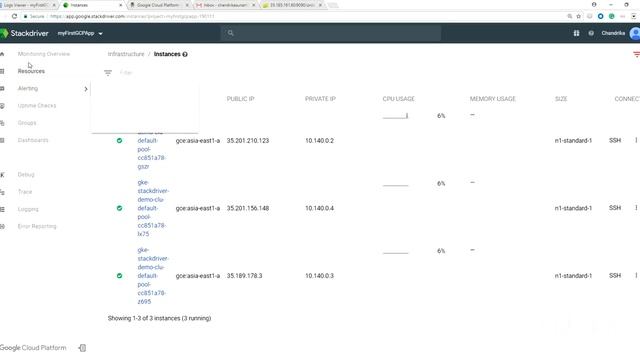The image size is (640, 360).
Task: Click SSH for instance 10.140.0.4
Action: [615, 208]
